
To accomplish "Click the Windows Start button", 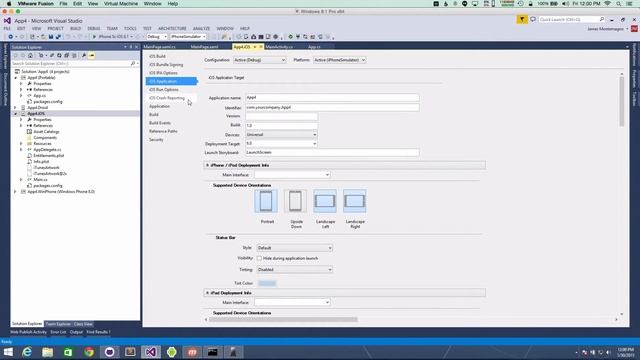I will 8,352.
